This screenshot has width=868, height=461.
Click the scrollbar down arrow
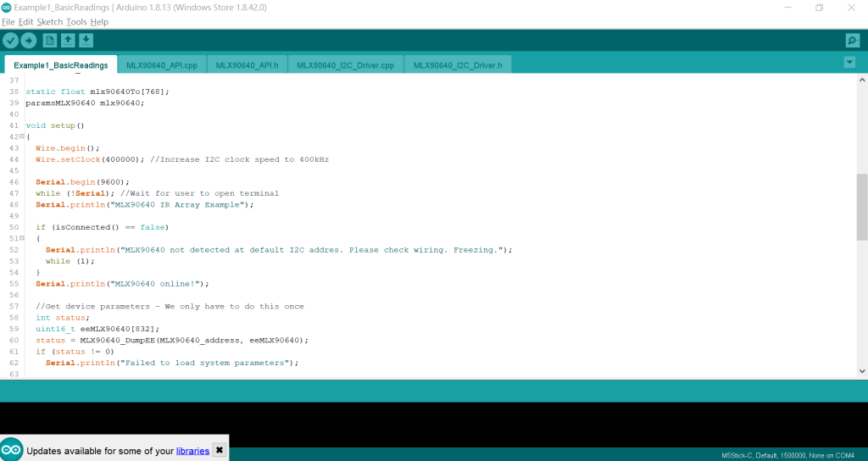click(x=862, y=371)
